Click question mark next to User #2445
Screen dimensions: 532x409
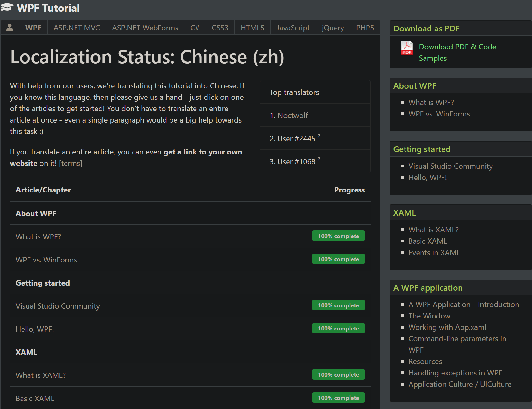tap(319, 136)
